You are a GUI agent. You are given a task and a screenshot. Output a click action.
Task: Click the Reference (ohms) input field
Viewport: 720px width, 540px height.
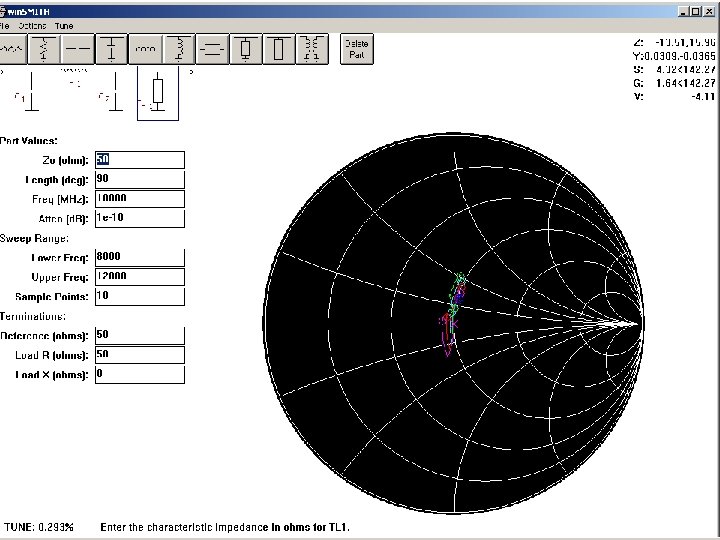pyautogui.click(x=140, y=335)
